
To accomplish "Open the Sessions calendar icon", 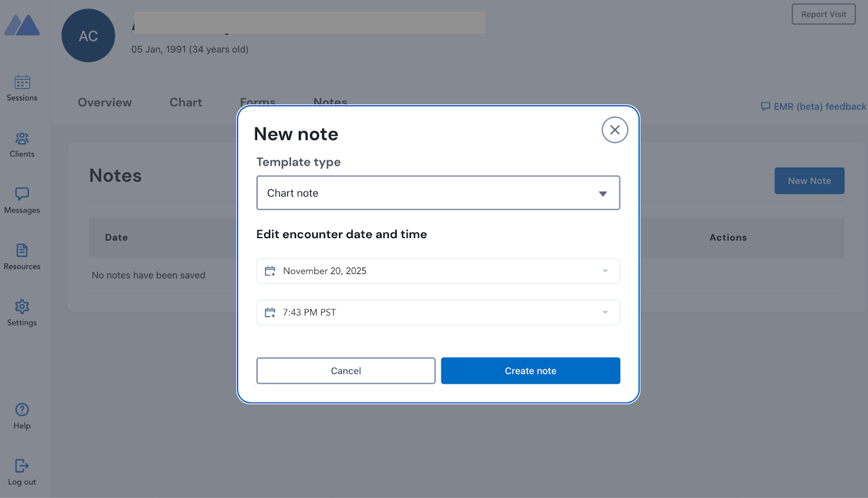I will [22, 82].
